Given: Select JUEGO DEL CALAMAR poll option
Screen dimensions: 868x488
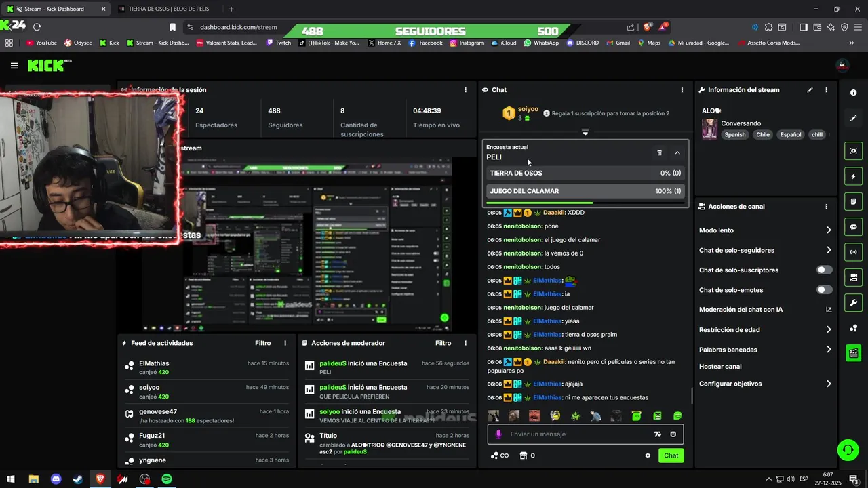Looking at the screenshot, I should click(x=585, y=191).
